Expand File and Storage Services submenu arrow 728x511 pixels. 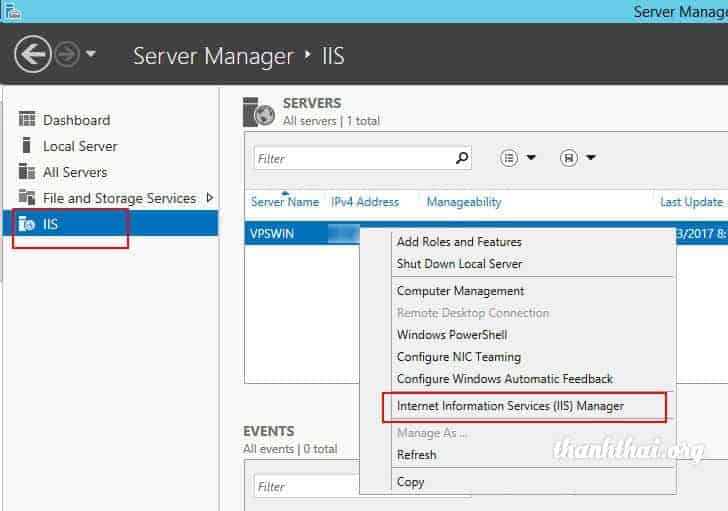(209, 198)
